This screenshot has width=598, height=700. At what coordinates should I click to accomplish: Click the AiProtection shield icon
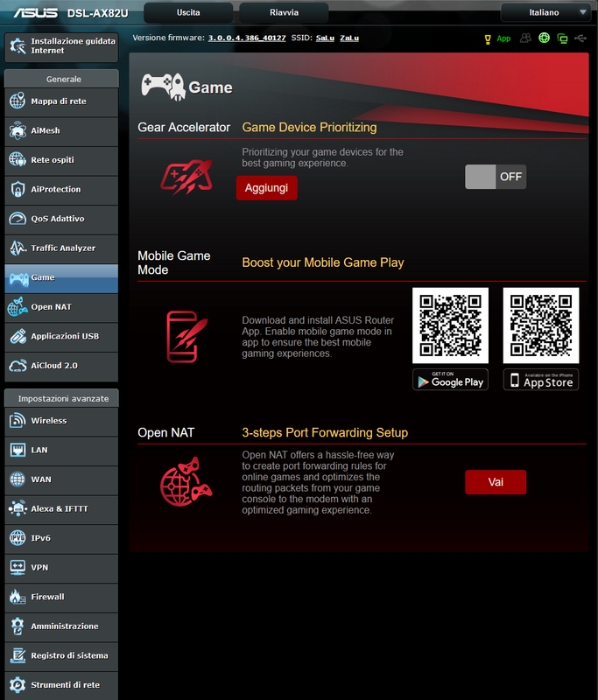18,189
